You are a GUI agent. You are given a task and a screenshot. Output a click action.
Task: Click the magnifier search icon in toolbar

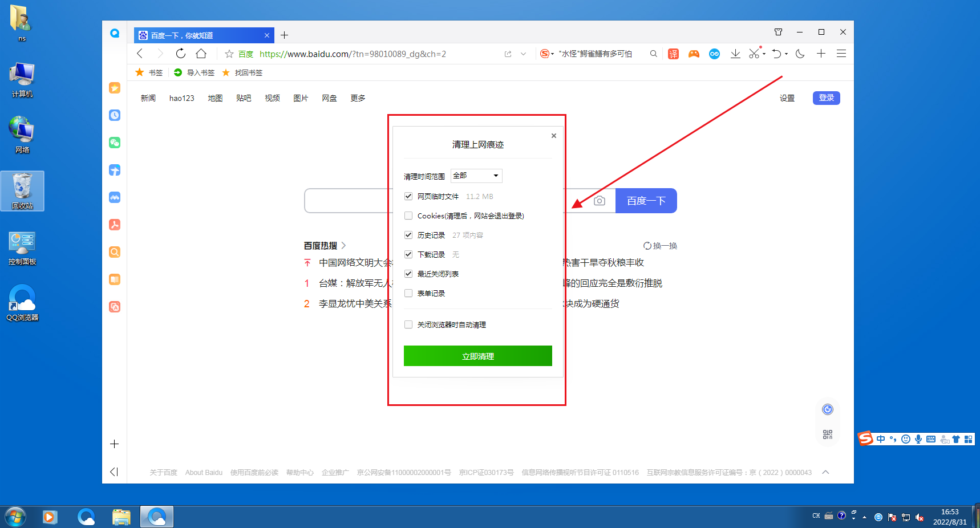coord(654,54)
